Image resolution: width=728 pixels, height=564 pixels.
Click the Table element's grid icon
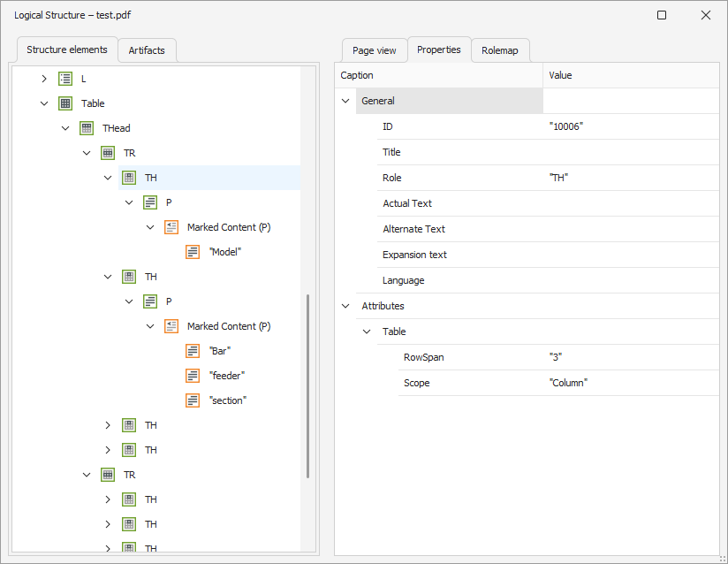click(x=65, y=103)
